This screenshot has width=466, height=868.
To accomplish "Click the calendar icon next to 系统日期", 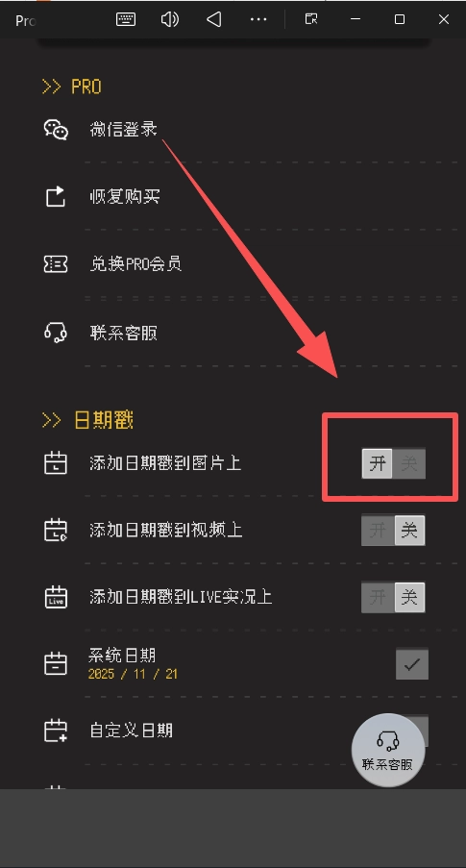I will tap(56, 663).
